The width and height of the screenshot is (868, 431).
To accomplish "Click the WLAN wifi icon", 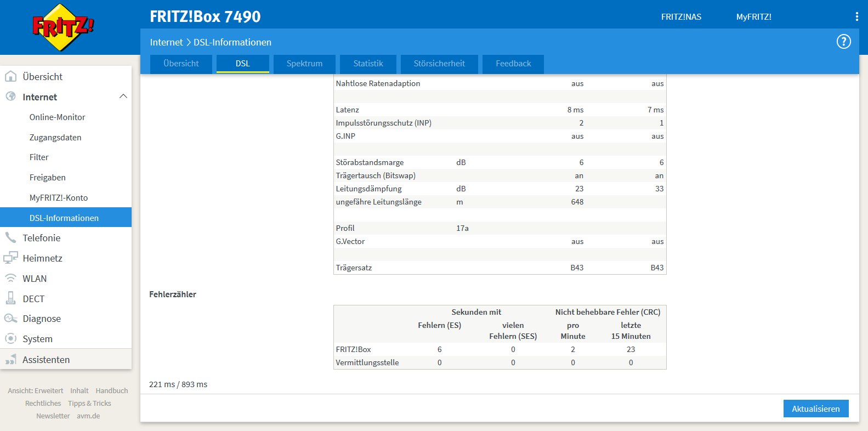I will tap(10, 278).
